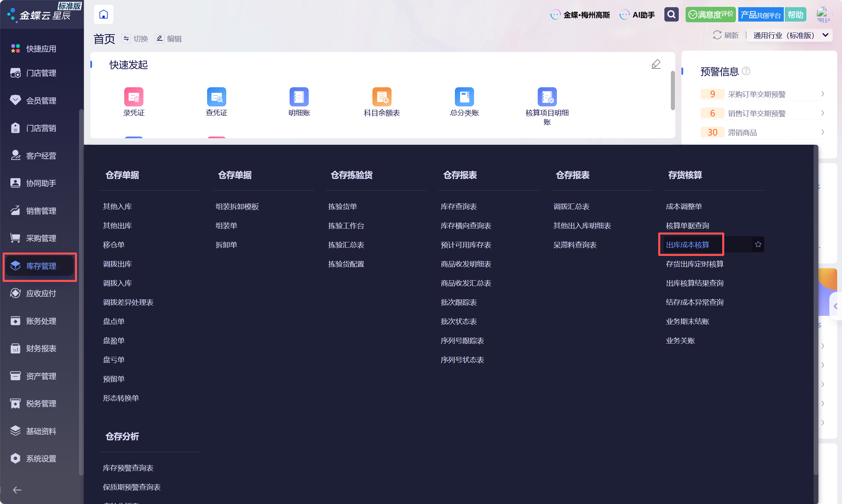Open 盘点单 menu entry
The height and width of the screenshot is (504, 842).
114,321
